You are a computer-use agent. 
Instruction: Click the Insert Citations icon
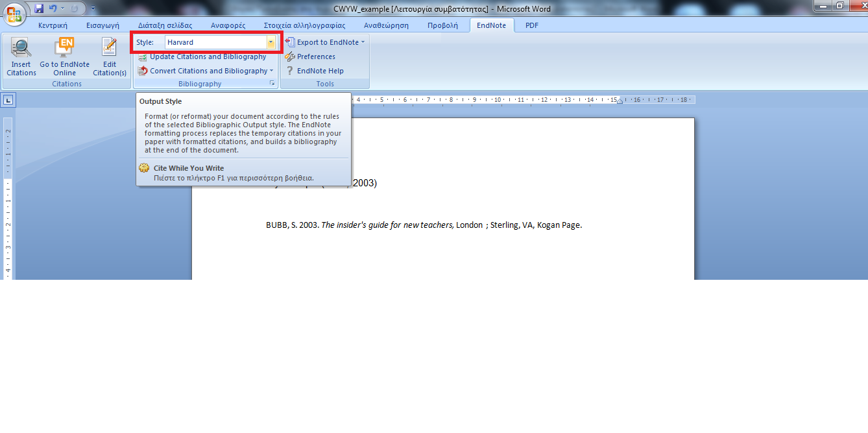tap(21, 48)
